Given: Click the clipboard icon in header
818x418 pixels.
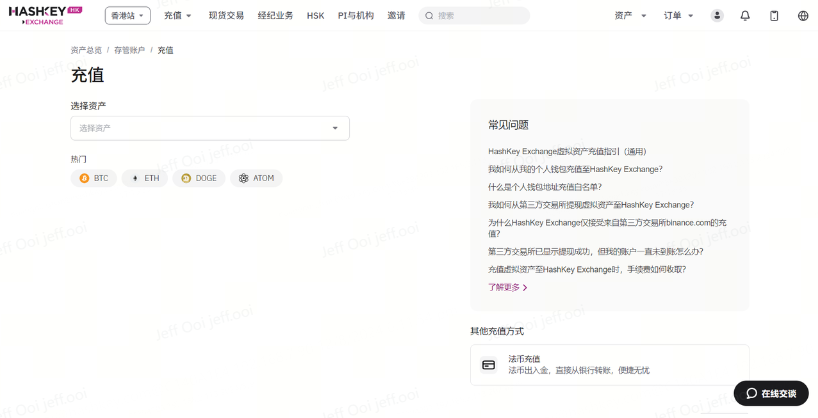Looking at the screenshot, I should pos(774,16).
